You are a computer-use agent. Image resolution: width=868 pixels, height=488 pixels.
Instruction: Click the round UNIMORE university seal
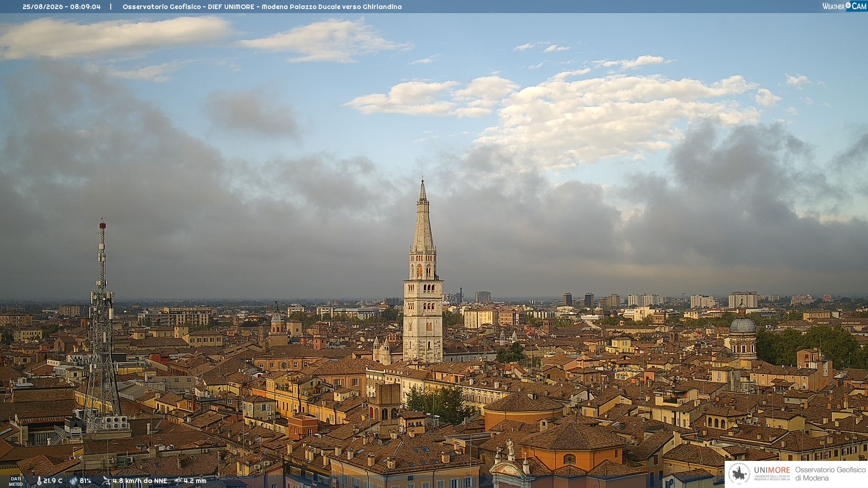[739, 474]
